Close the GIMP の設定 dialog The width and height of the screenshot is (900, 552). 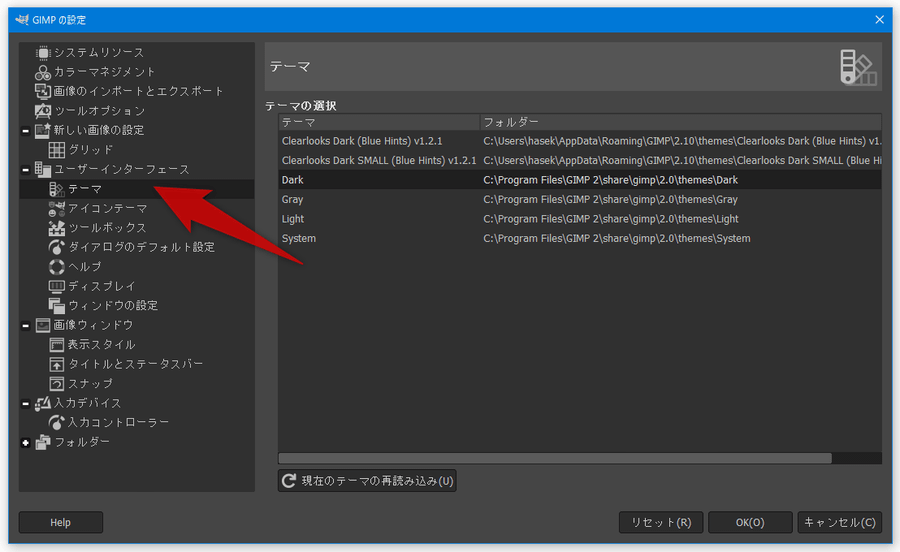[879, 20]
